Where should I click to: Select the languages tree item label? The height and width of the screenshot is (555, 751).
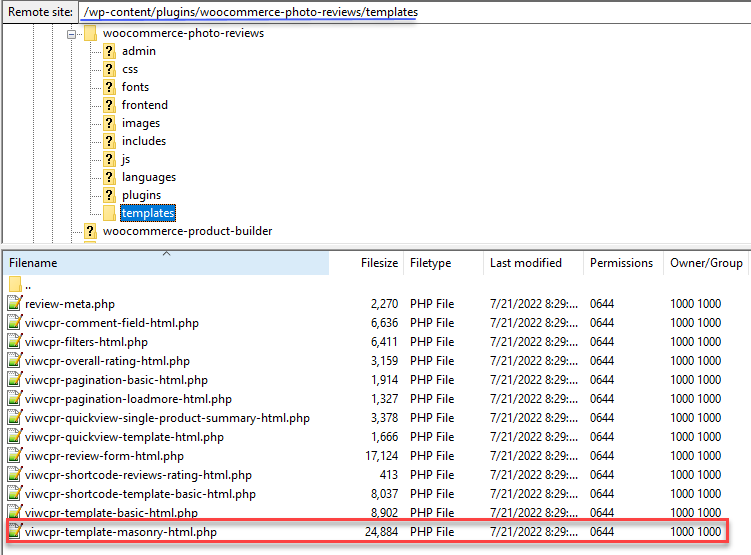pyautogui.click(x=148, y=177)
